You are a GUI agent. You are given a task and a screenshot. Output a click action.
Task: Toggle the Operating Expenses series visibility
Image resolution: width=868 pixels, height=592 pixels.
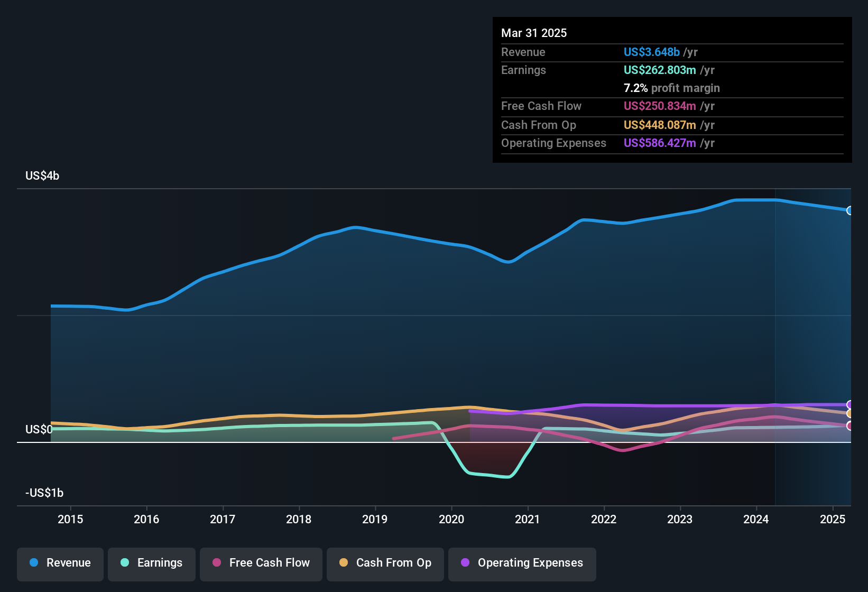tap(522, 563)
